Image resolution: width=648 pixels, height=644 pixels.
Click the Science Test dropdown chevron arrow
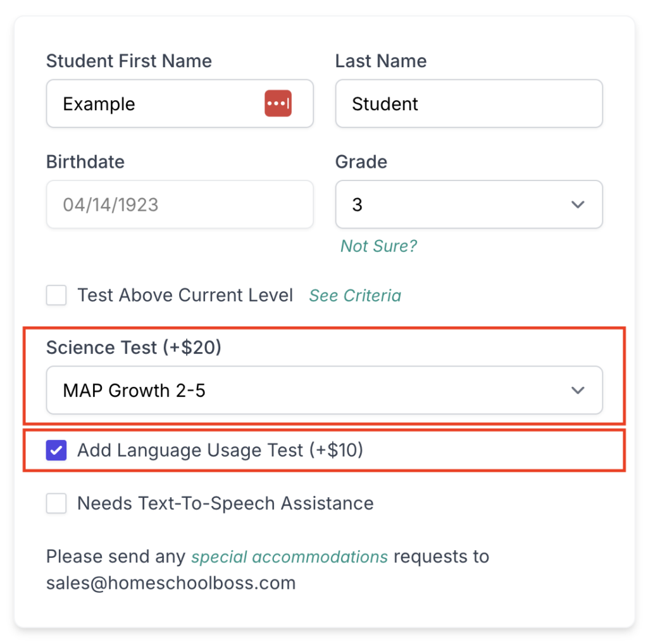[x=576, y=391]
